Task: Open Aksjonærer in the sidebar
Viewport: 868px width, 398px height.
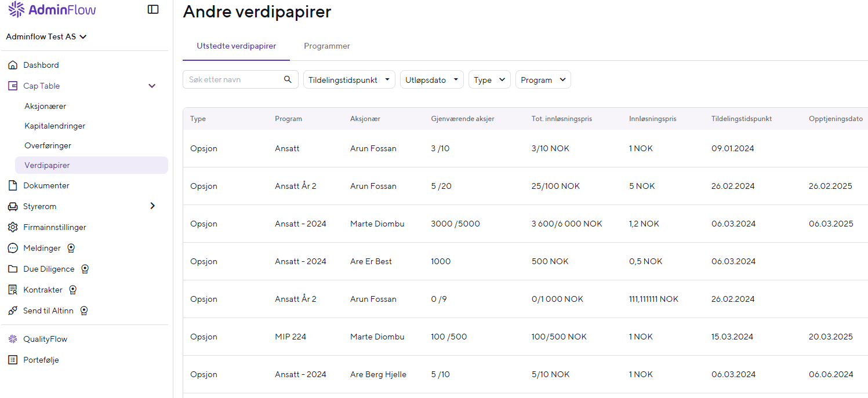Action: click(45, 106)
